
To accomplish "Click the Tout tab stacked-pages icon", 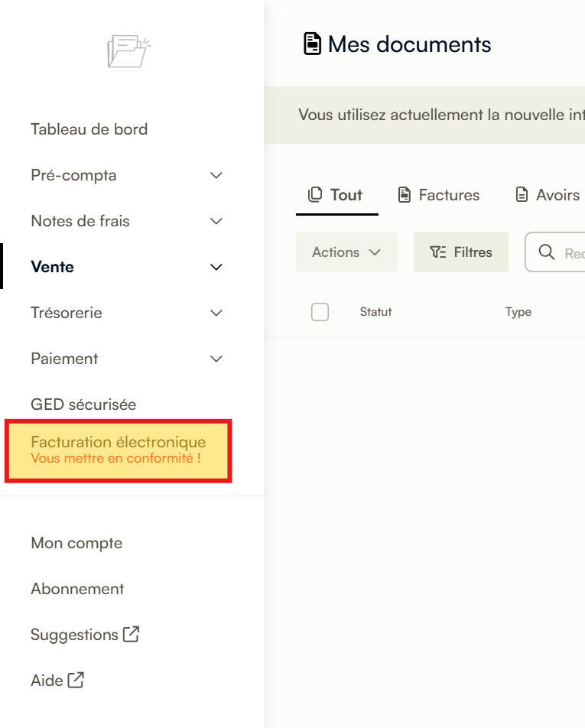I will (315, 194).
